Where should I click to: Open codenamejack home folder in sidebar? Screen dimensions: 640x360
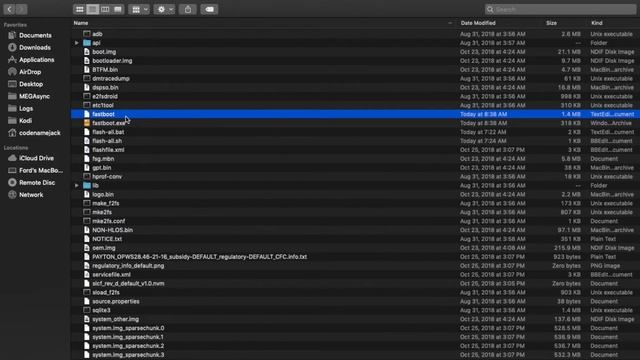34,133
